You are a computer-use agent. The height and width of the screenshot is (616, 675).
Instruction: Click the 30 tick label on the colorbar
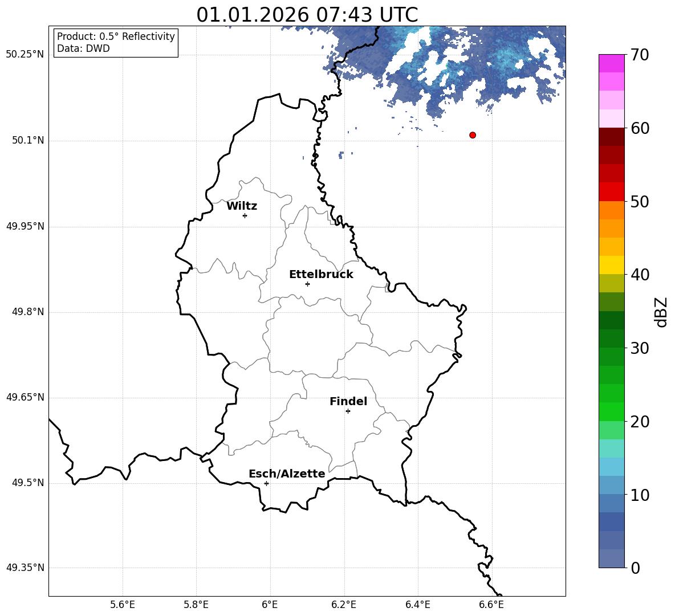(x=640, y=348)
